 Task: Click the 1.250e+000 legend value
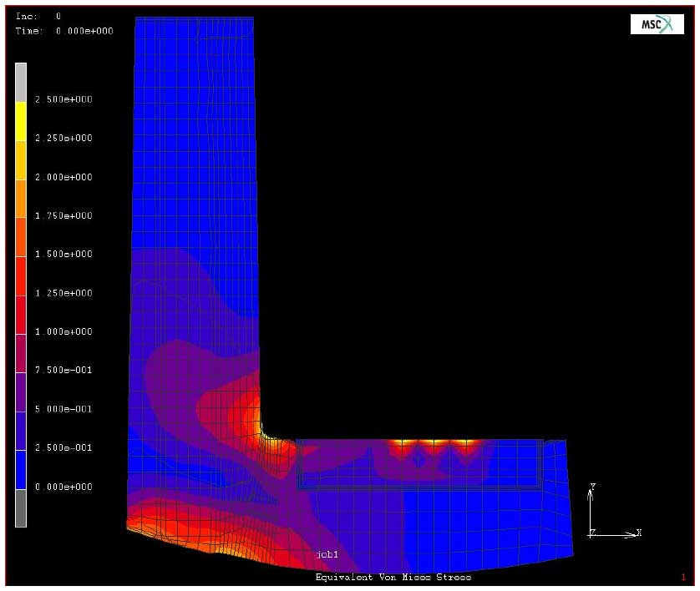[x=63, y=293]
